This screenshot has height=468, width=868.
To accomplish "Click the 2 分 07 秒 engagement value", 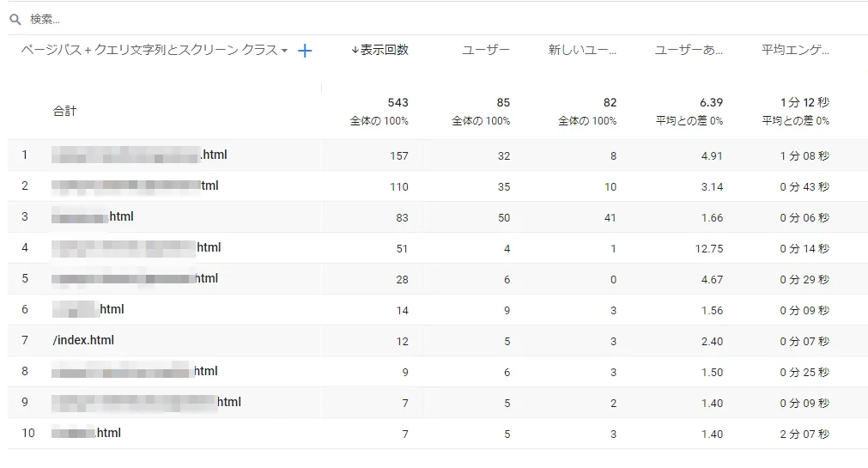I will pos(804,435).
